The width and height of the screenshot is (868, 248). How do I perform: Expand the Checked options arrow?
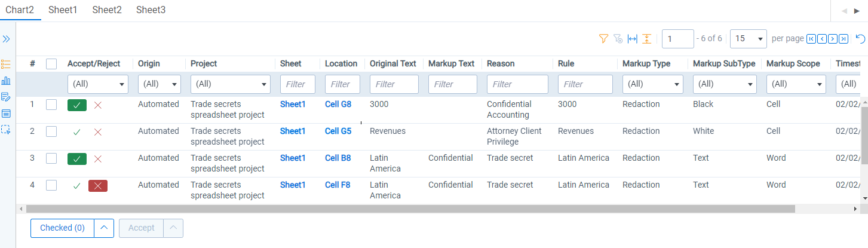(x=104, y=228)
